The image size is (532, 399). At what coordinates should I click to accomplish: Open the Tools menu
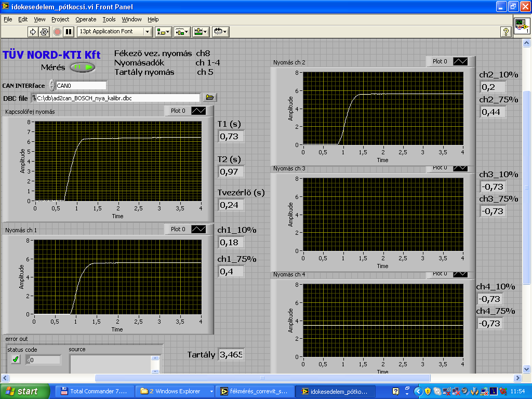[109, 19]
